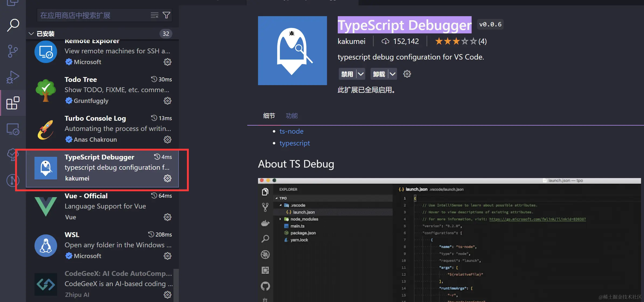
Task: Click the About TS Debug heading
Action: (296, 164)
